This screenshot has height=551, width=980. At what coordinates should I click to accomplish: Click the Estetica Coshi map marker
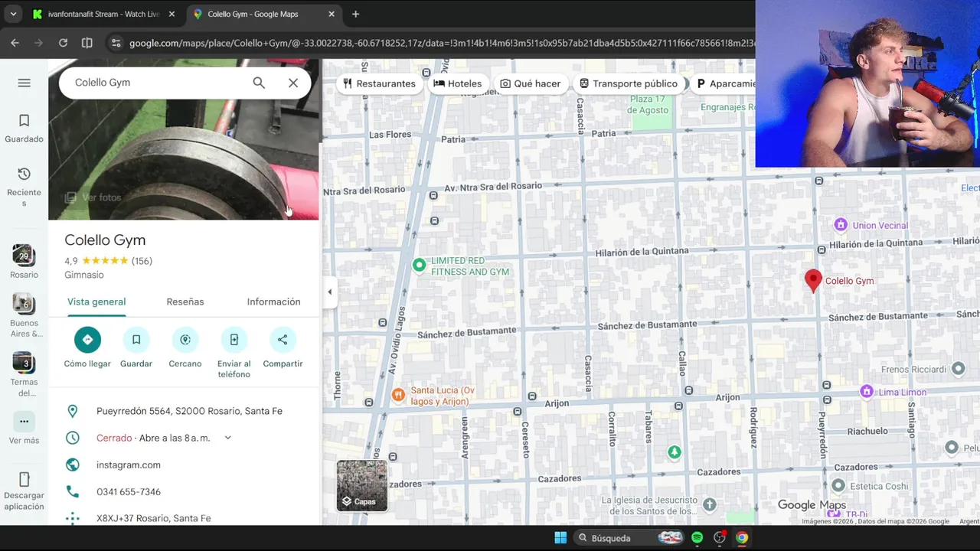[838, 485]
